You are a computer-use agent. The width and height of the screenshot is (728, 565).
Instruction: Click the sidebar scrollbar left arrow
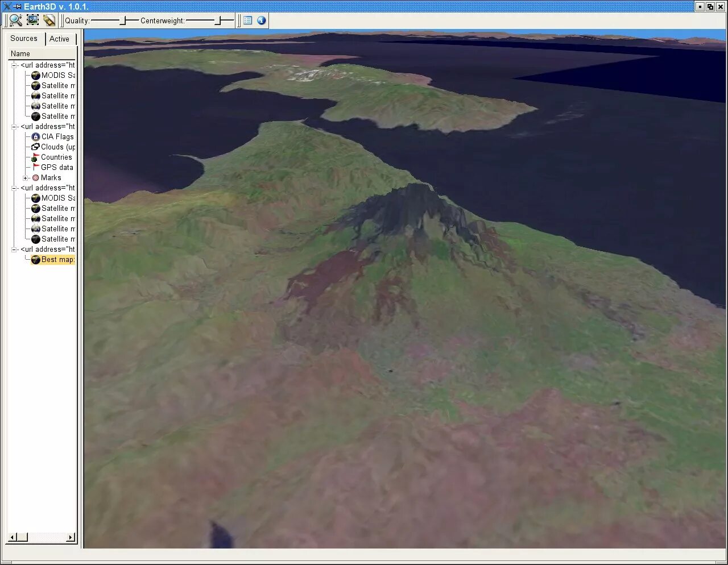pyautogui.click(x=13, y=537)
